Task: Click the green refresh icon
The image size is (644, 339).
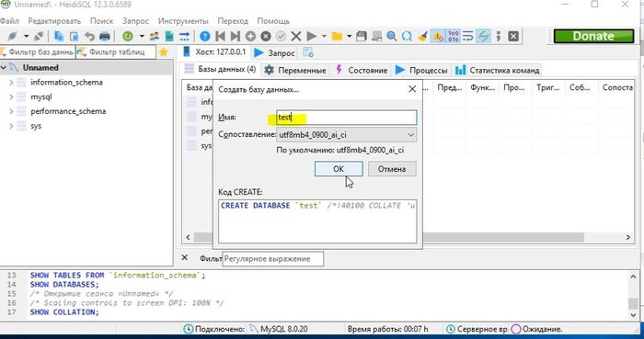Action: pos(128,37)
